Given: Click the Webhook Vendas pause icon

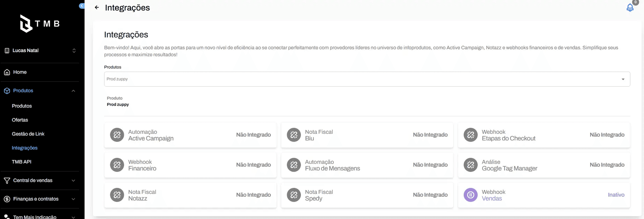Looking at the screenshot, I should point(470,195).
